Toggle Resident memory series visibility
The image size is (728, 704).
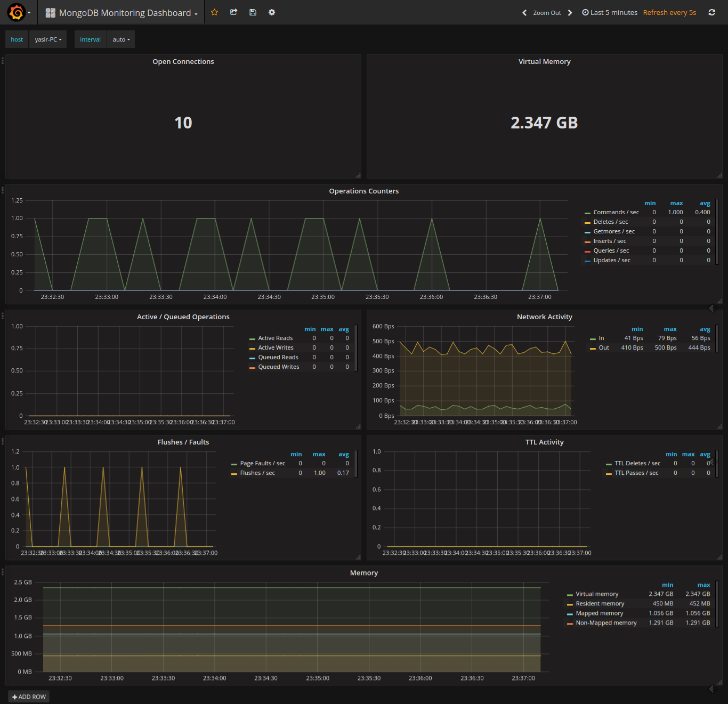(x=600, y=603)
